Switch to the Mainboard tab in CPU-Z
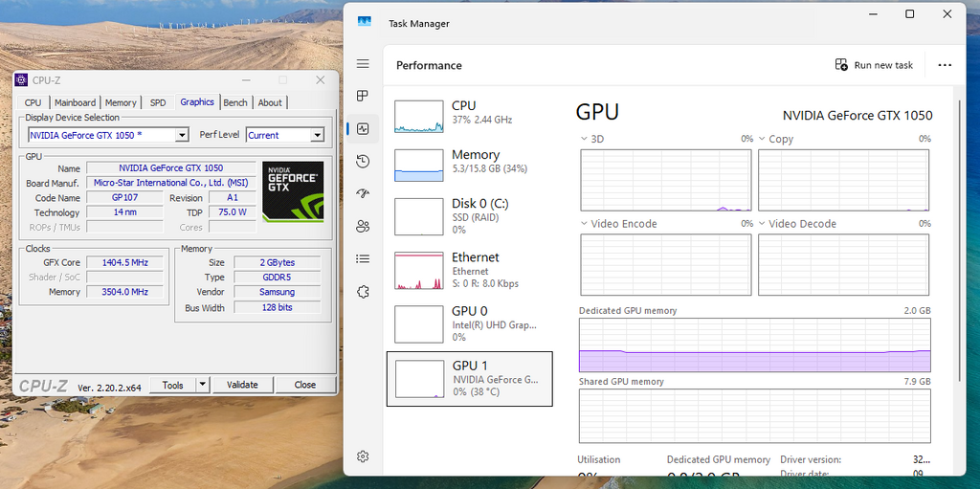Image resolution: width=980 pixels, height=489 pixels. (75, 102)
